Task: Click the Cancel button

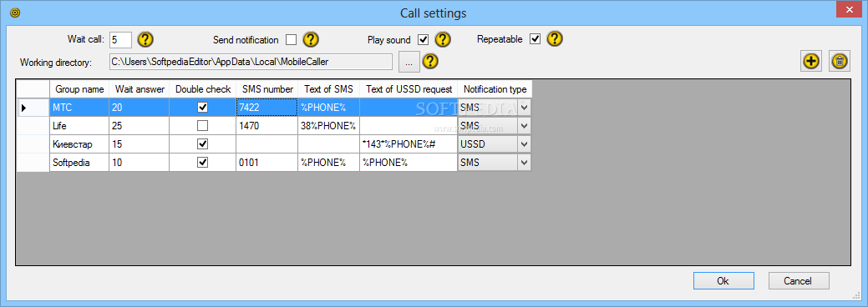Action: 799,280
